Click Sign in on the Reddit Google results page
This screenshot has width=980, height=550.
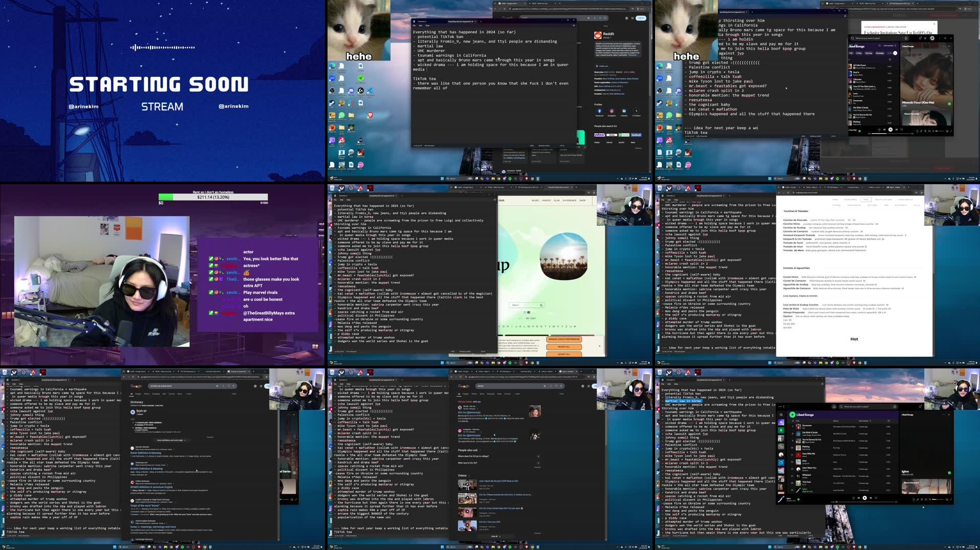pos(641,18)
